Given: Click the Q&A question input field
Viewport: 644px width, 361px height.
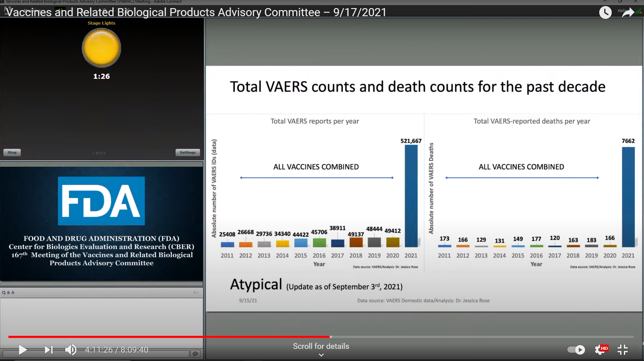Looking at the screenshot, I should click(x=96, y=354).
